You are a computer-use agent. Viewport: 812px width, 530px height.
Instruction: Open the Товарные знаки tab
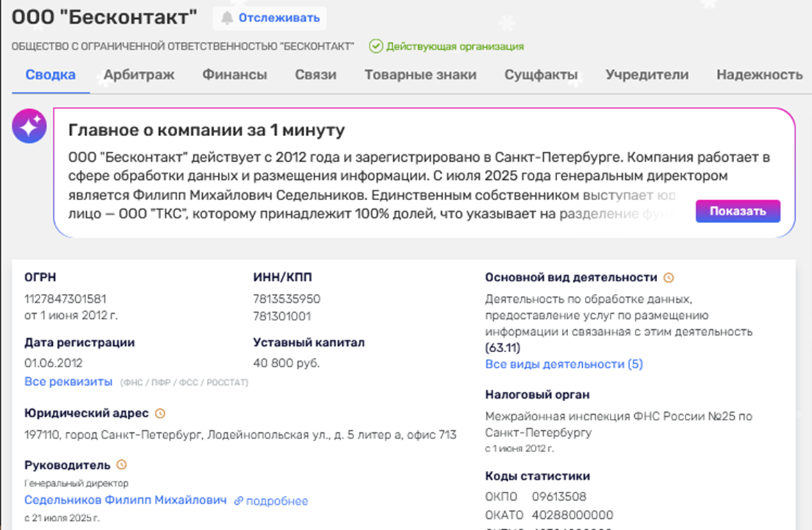click(x=420, y=74)
